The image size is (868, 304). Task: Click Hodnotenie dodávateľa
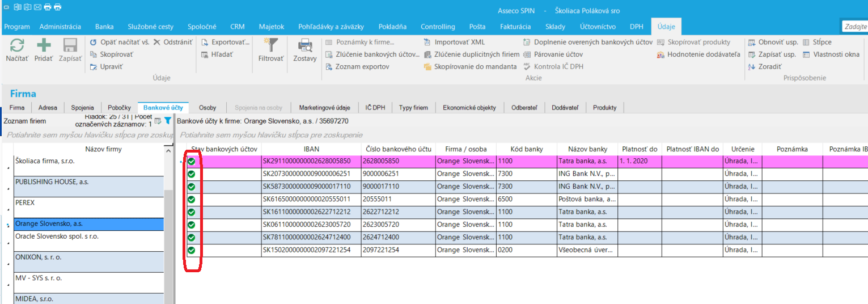tap(698, 54)
